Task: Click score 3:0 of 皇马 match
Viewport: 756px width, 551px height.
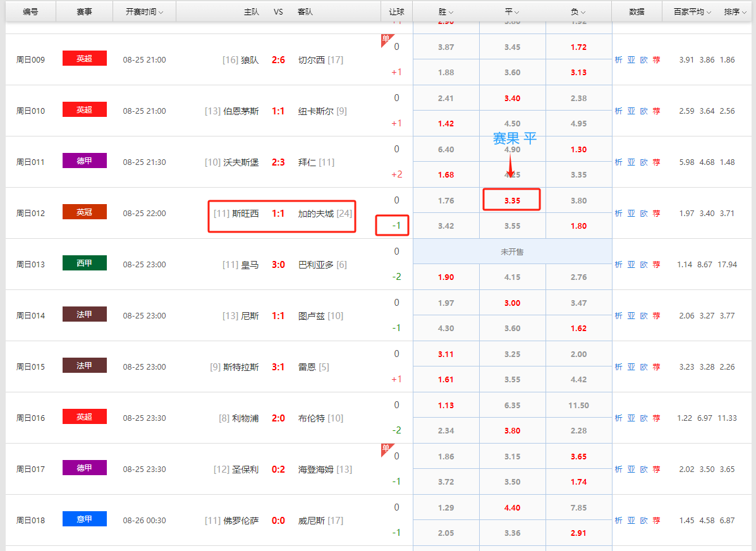Action: click(278, 265)
